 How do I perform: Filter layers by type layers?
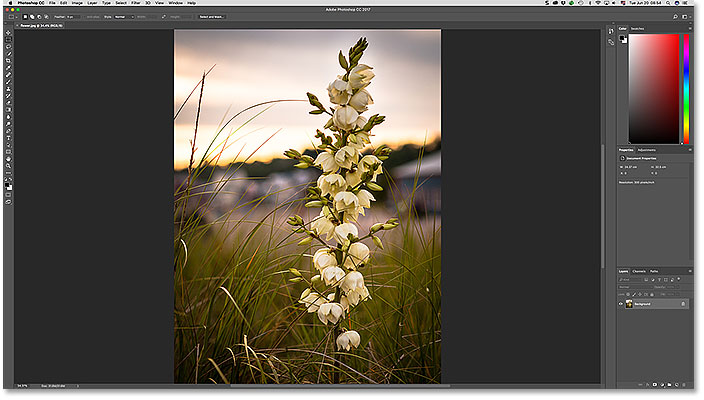click(659, 280)
